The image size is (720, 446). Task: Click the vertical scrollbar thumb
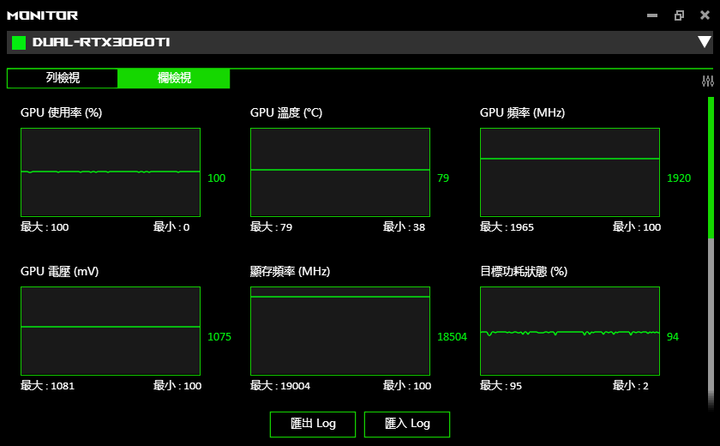[711, 168]
